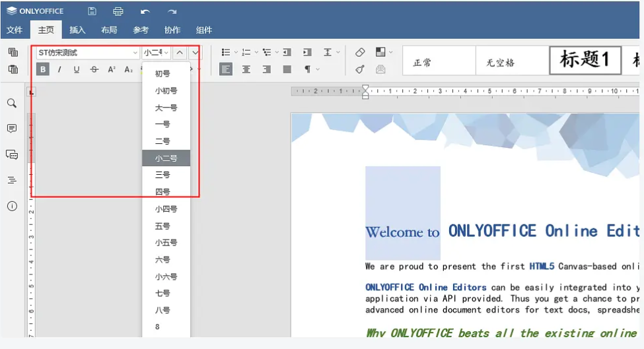The height and width of the screenshot is (349, 644).
Task: Select font size 小初号
Action: (166, 90)
